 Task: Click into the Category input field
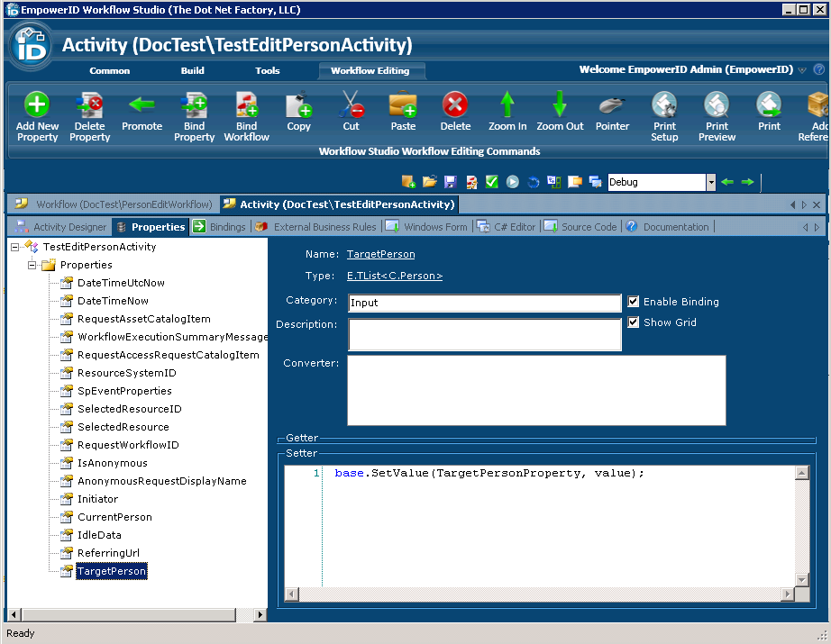pos(484,304)
